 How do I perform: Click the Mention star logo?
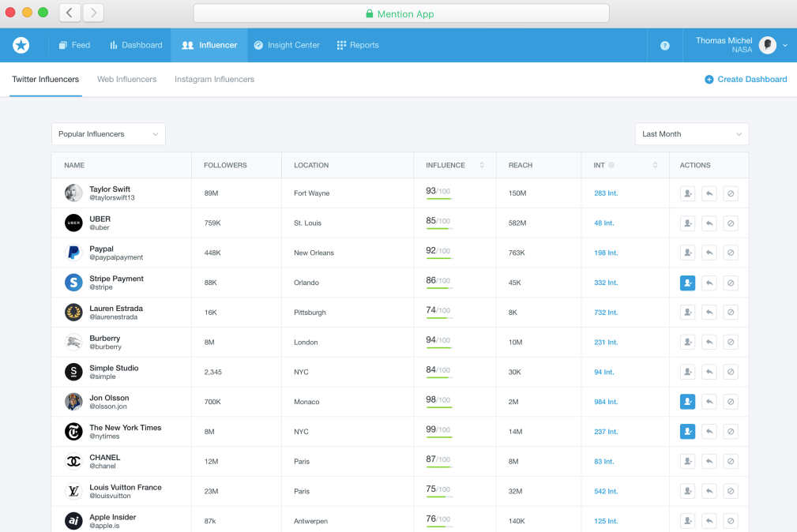click(x=21, y=45)
